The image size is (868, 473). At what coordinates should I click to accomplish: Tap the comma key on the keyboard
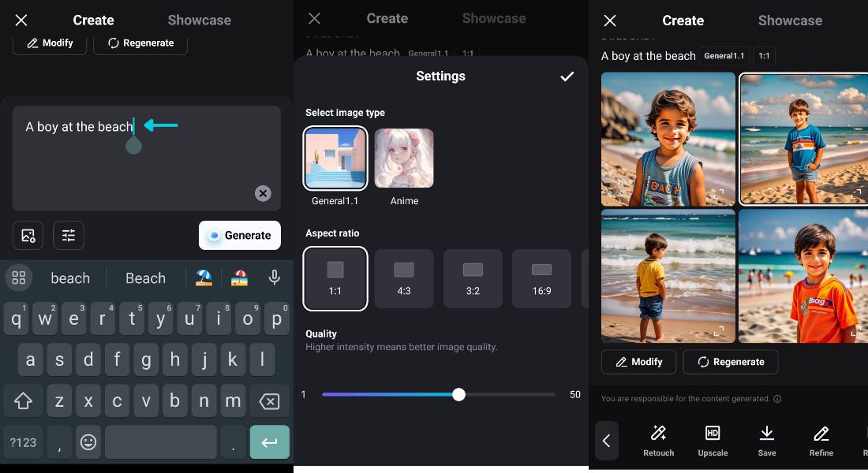(59, 442)
